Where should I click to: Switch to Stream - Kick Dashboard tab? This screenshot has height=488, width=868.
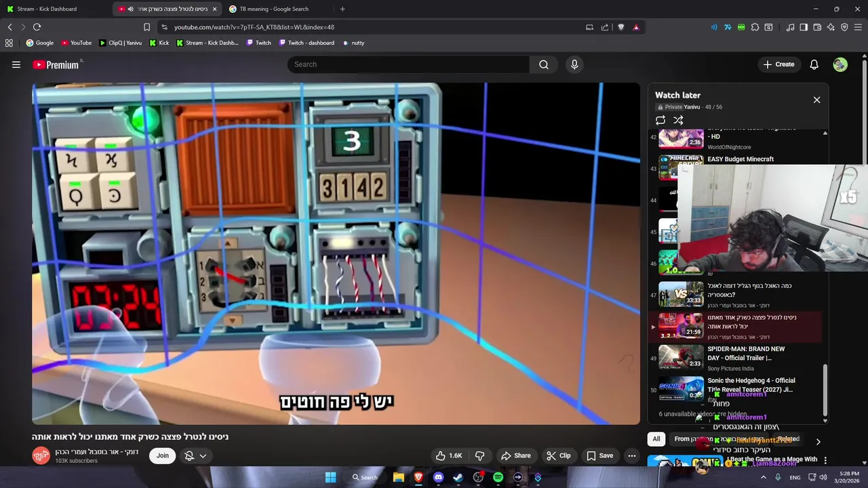(54, 9)
